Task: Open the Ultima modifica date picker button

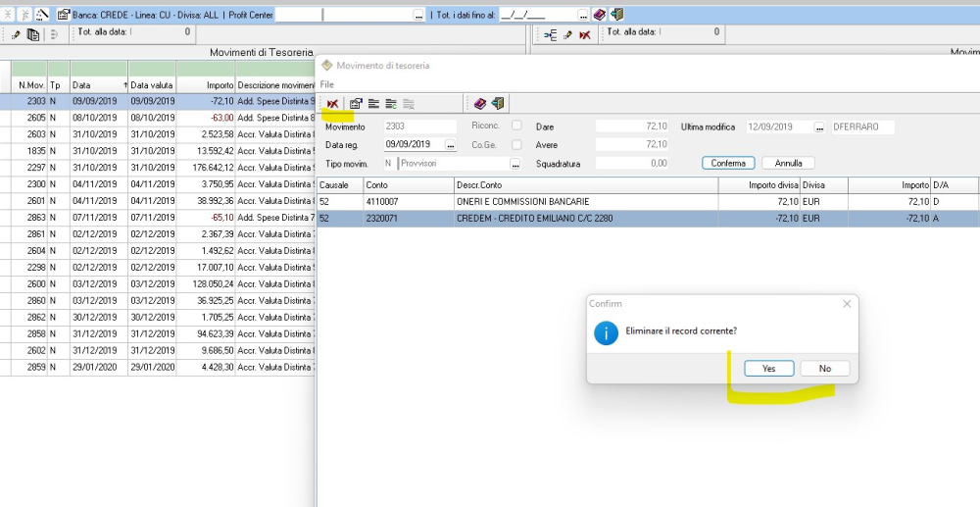Action: click(x=819, y=127)
